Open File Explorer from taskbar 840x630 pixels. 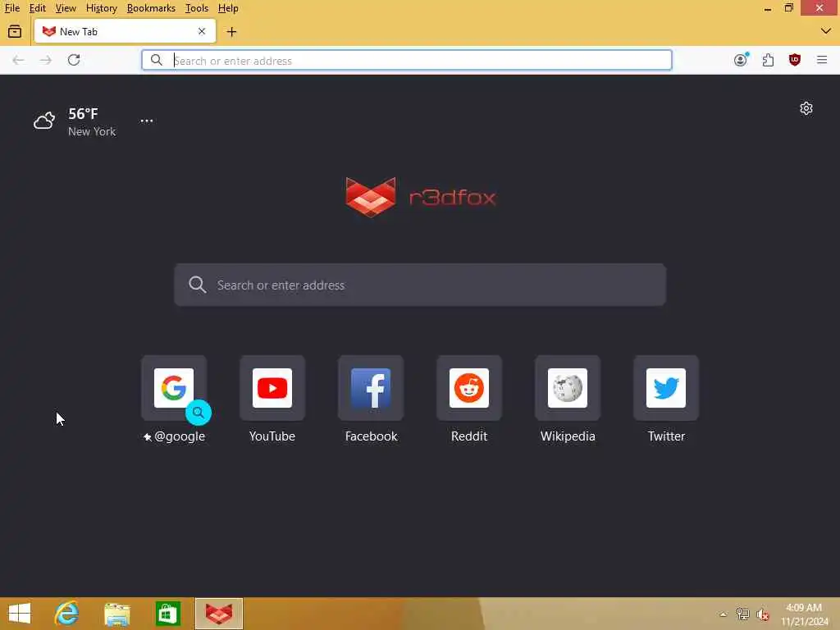(117, 614)
